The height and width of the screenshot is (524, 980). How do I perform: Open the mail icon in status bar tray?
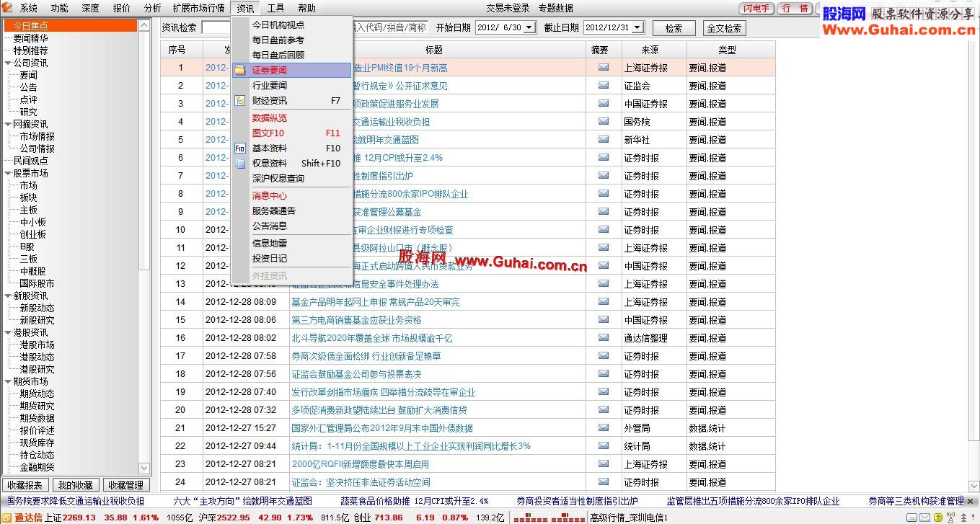924,518
